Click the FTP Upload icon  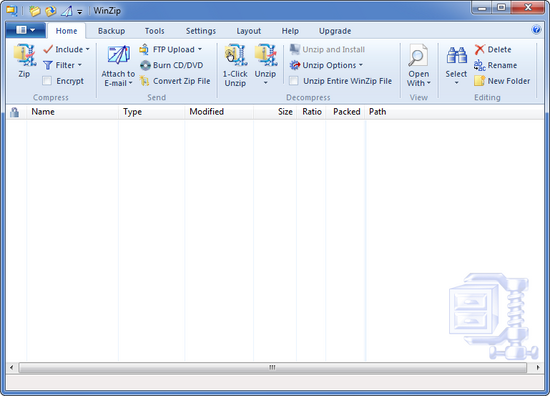click(x=144, y=49)
